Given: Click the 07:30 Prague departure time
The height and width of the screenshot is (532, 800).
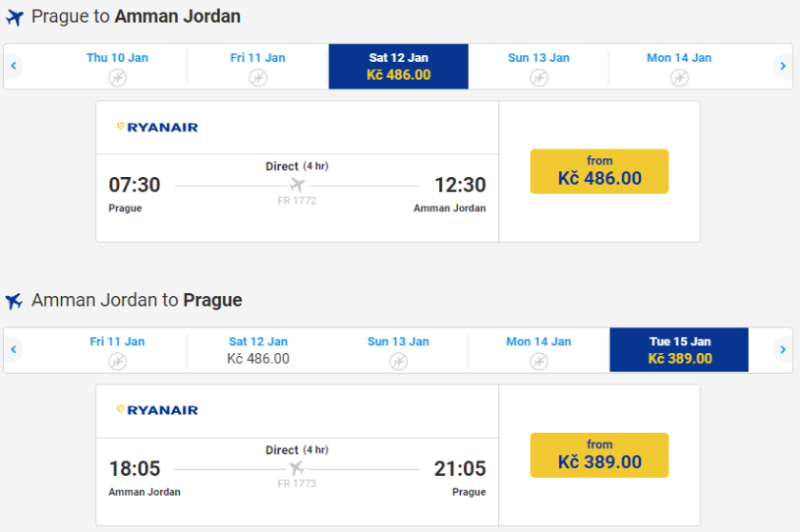Looking at the screenshot, I should (x=134, y=185).
